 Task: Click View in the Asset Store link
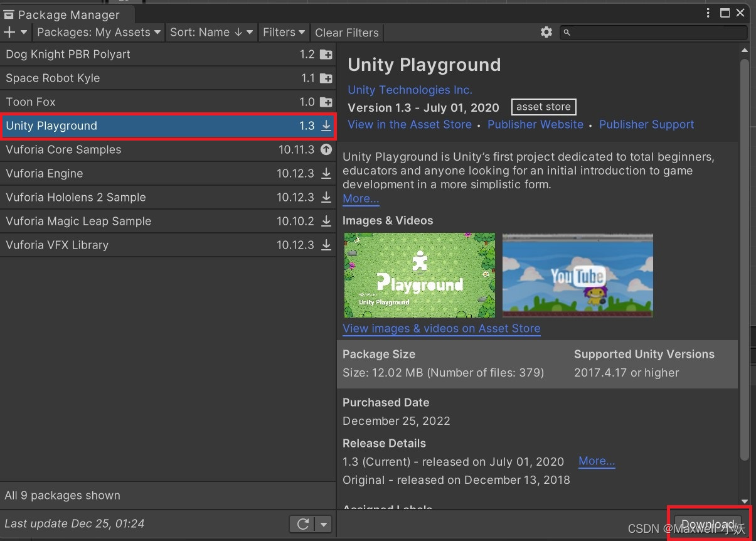click(410, 124)
